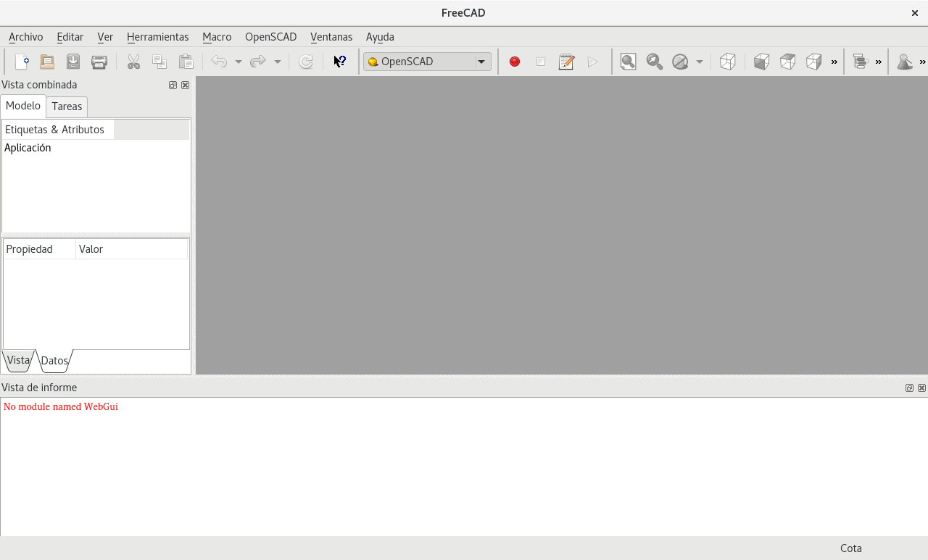This screenshot has width=928, height=560.
Task: Expand the overflow chevron beside the tree-structure icon
Action: coord(879,62)
